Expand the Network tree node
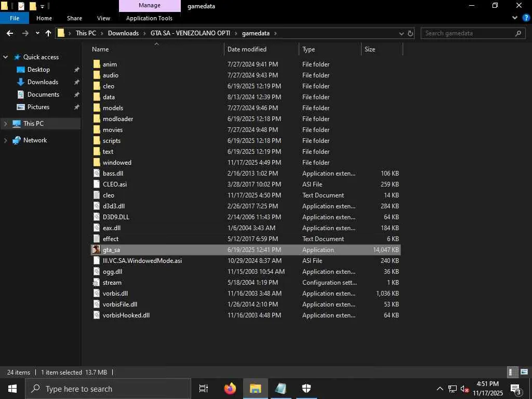This screenshot has width=532, height=399. point(5,140)
